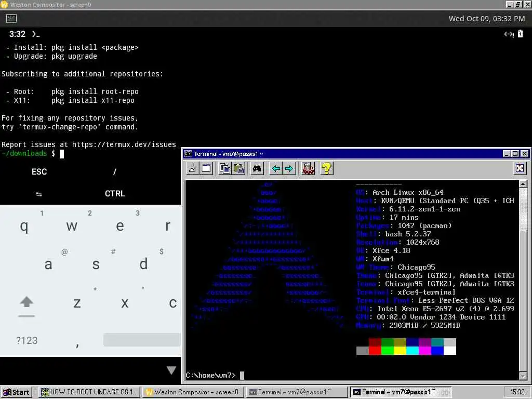
Task: Click Weston panel clock Wed Oct 09
Action: [x=486, y=19]
